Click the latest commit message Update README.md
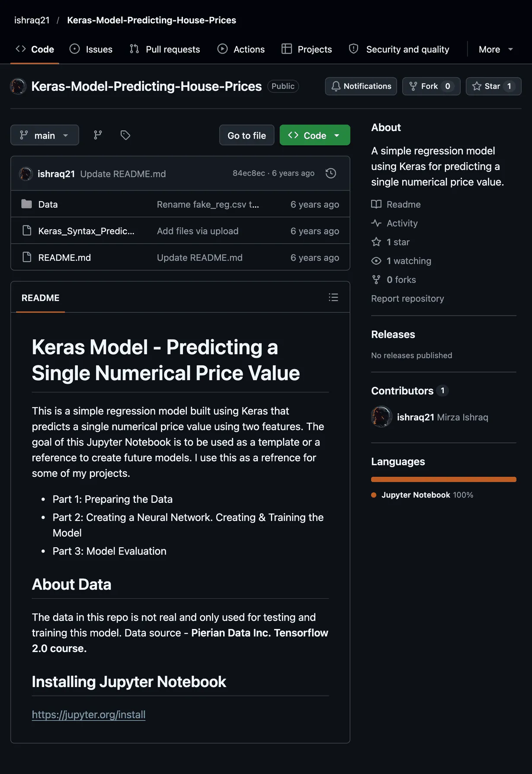This screenshot has width=532, height=774. [123, 173]
